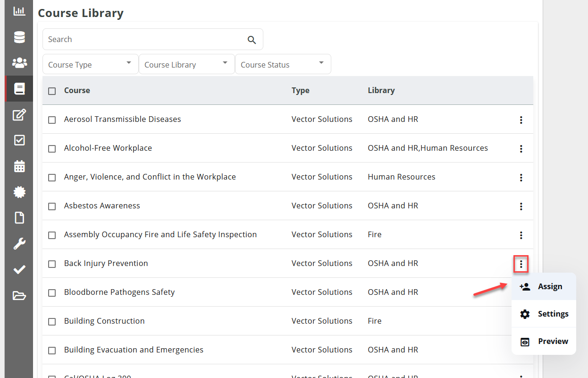
Task: Click the search magnifier icon
Action: (252, 40)
